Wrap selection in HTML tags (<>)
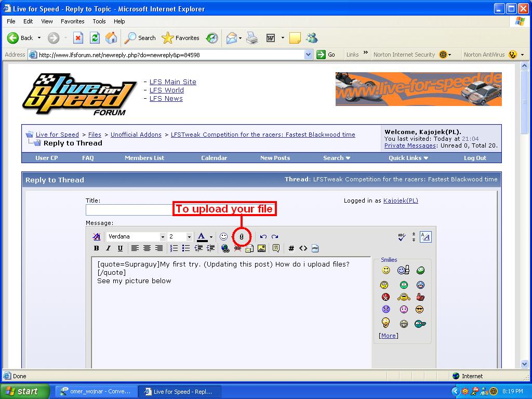 [303, 248]
